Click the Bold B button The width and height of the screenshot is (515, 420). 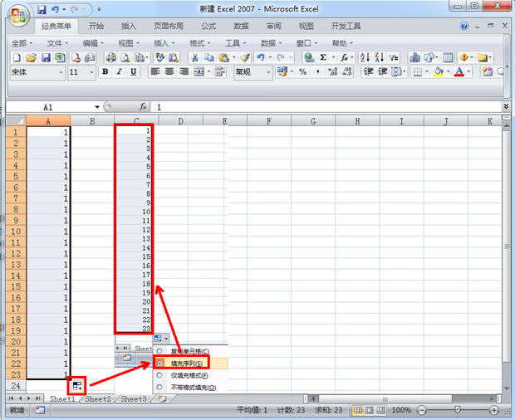105,71
